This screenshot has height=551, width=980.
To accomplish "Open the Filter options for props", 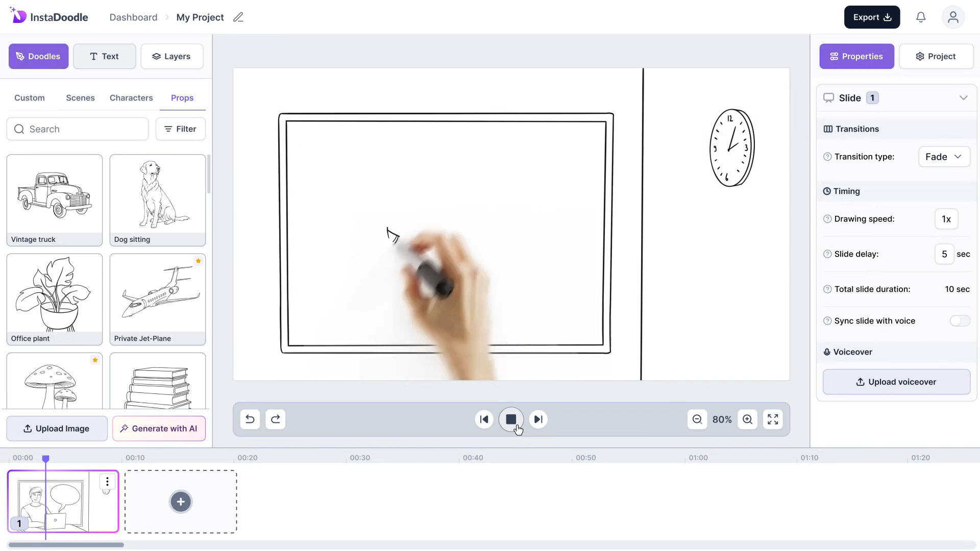I will click(180, 129).
